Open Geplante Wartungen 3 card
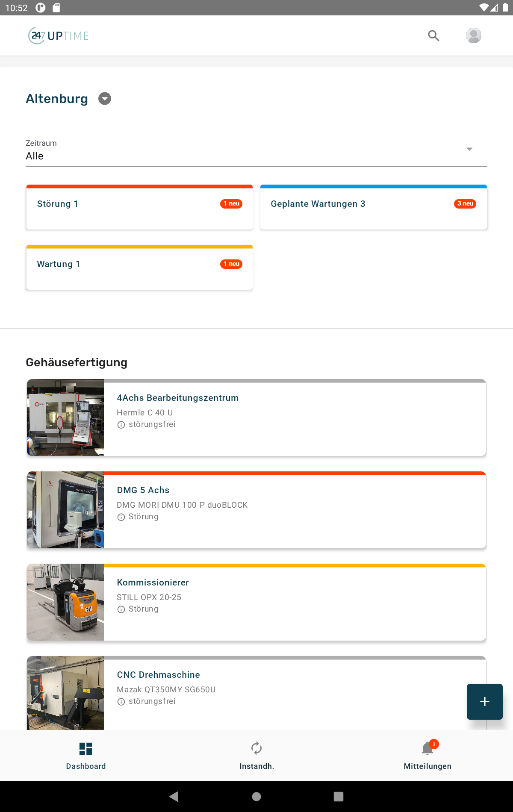Screen dimensions: 513x812 (x=373, y=208)
